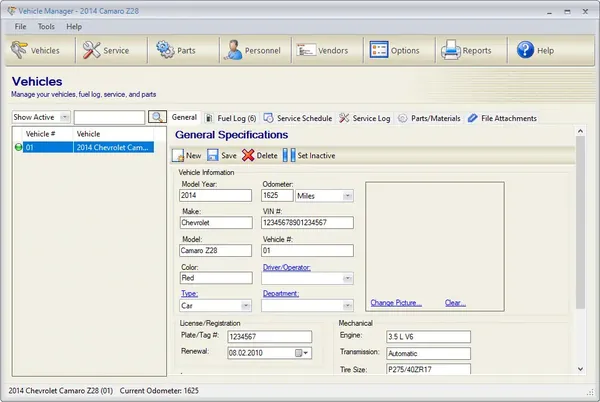Screen dimensions: 600x402
Task: Click the VIN # input field
Action: (x=307, y=223)
